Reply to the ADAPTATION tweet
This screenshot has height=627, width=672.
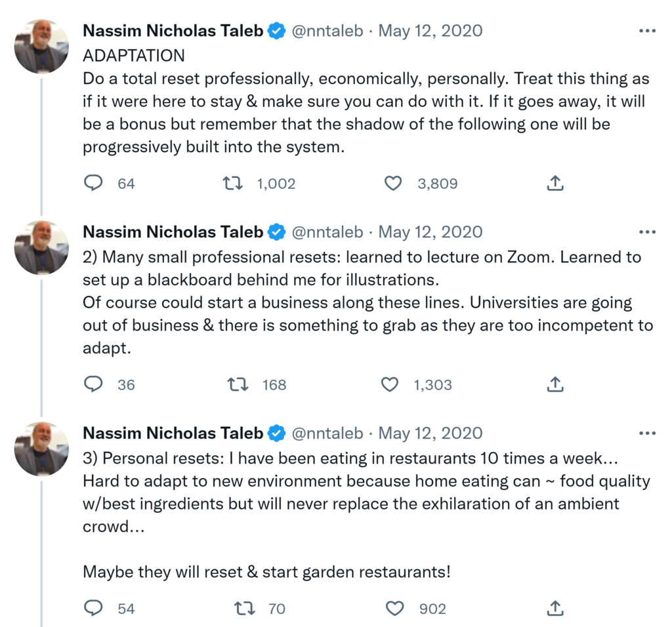[x=93, y=183]
